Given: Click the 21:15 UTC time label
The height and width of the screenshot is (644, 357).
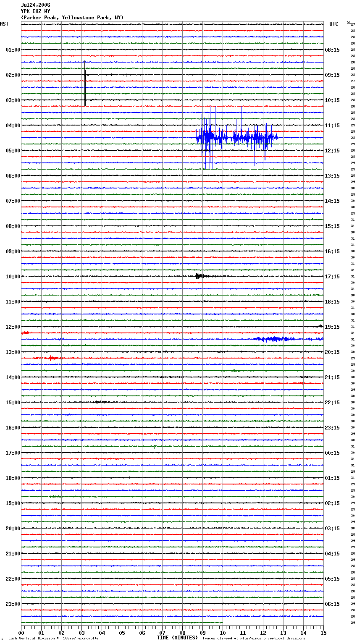Looking at the screenshot, I should click(x=332, y=377).
